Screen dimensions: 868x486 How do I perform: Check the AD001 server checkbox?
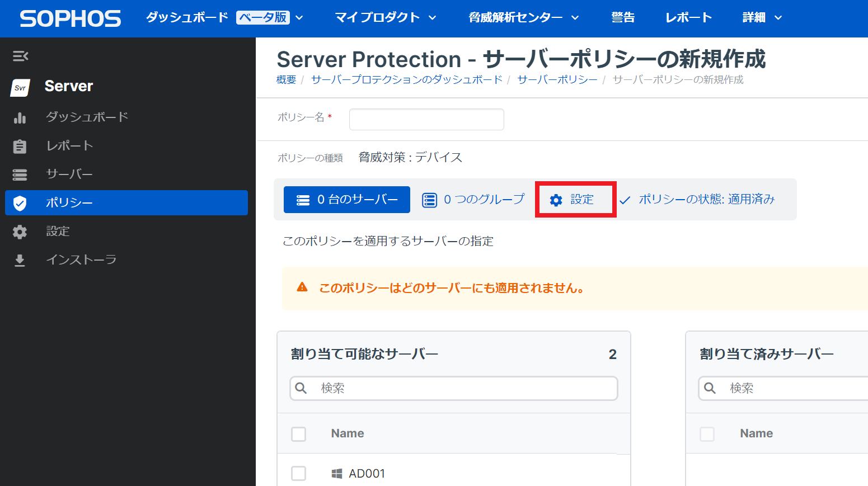(x=299, y=474)
